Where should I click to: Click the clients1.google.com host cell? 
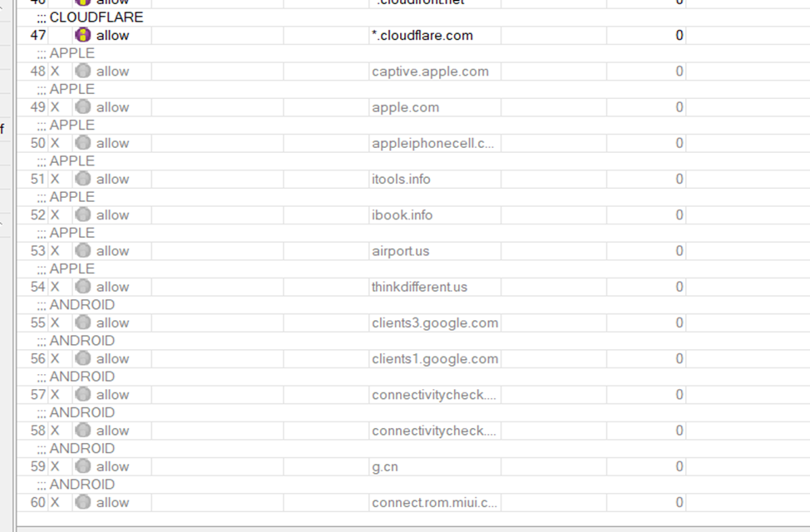434,358
